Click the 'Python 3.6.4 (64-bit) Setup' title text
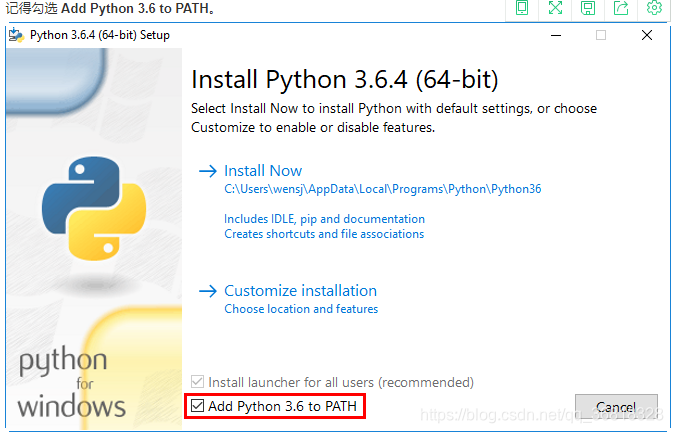The height and width of the screenshot is (433, 673). point(100,35)
